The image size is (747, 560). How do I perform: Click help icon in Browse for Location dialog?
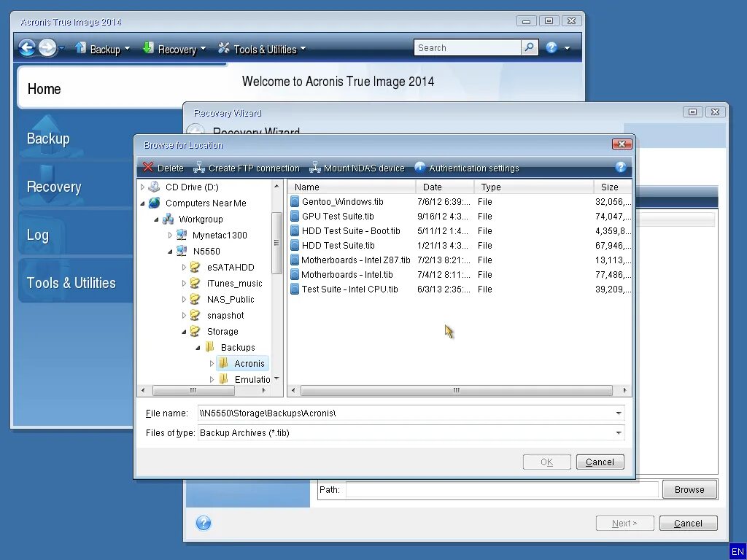(620, 167)
